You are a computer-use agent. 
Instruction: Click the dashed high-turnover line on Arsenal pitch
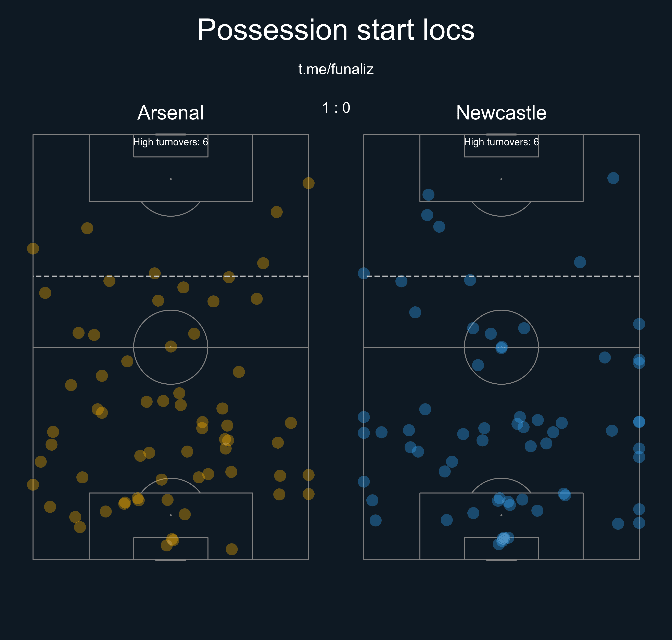pyautogui.click(x=170, y=276)
